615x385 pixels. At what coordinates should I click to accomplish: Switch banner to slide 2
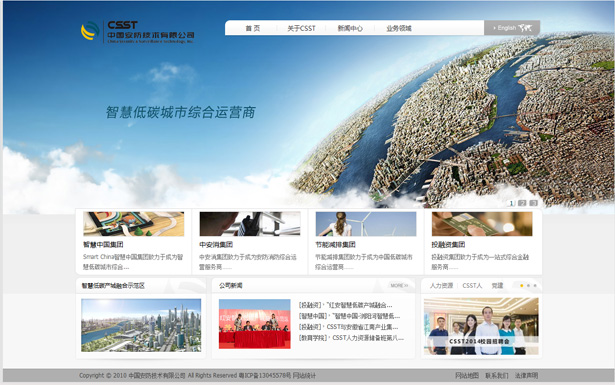point(522,203)
